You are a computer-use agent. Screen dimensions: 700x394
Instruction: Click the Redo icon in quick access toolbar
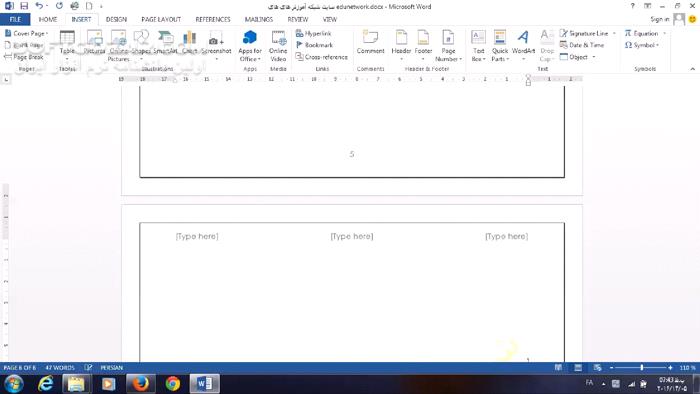59,6
